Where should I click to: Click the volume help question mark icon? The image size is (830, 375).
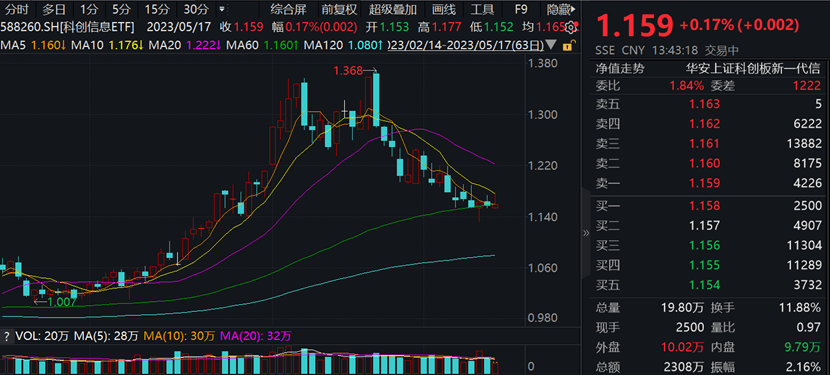(7, 336)
